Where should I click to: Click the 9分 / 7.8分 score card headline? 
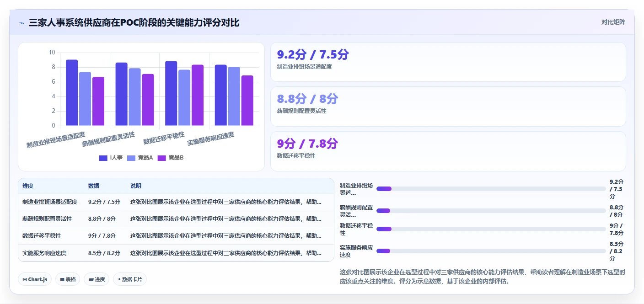tap(307, 144)
